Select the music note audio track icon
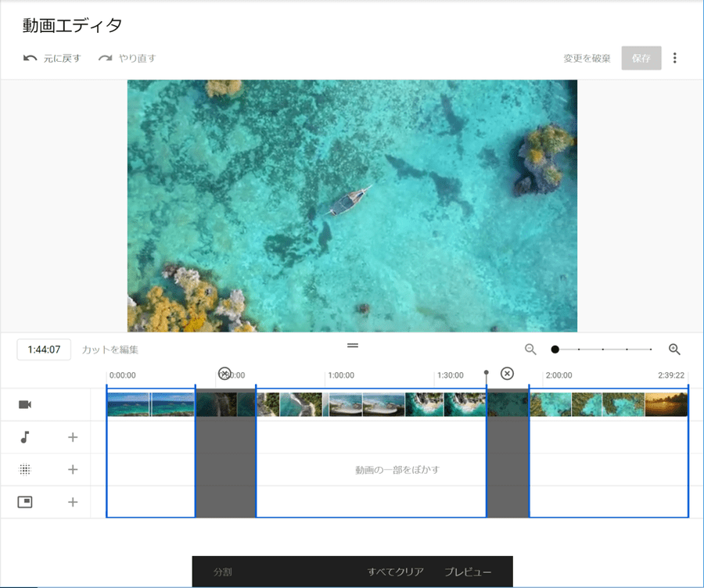Viewport: 704px width, 588px height. pyautogui.click(x=25, y=437)
